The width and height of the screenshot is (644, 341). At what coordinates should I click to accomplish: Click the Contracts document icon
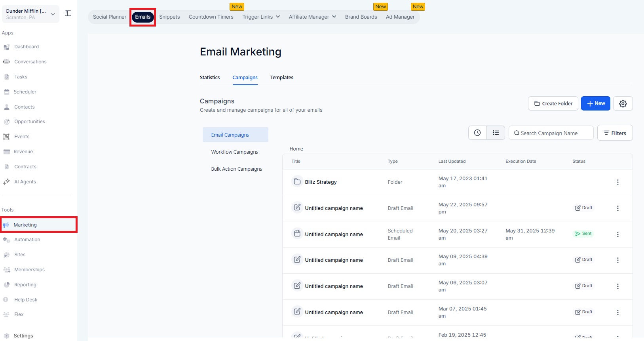6,167
